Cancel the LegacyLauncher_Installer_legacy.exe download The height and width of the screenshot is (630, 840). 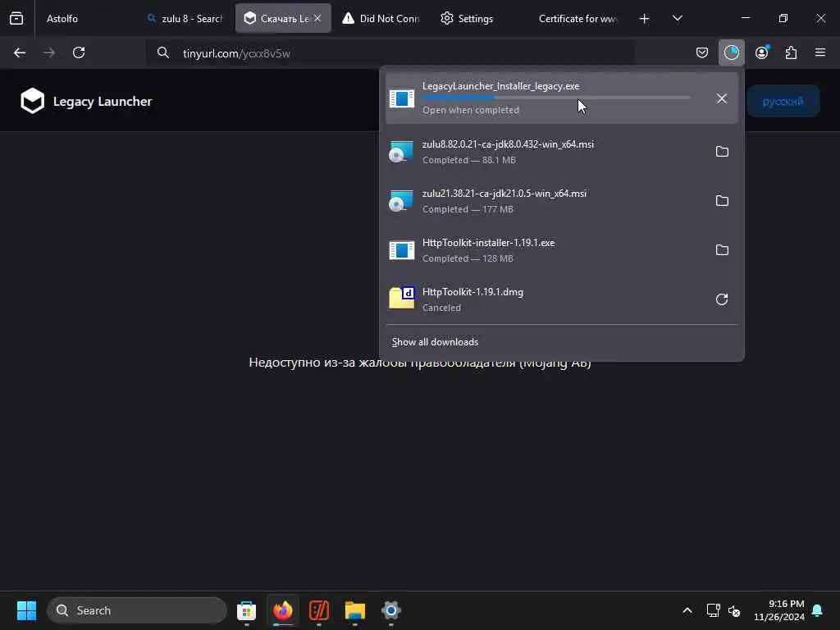click(x=722, y=98)
